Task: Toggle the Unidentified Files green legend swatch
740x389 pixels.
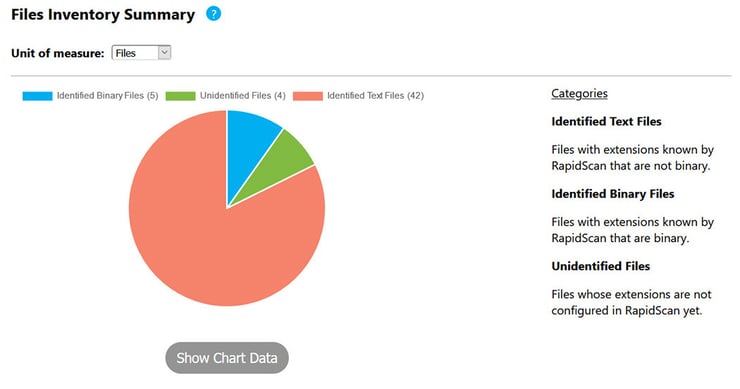Action: click(x=180, y=96)
